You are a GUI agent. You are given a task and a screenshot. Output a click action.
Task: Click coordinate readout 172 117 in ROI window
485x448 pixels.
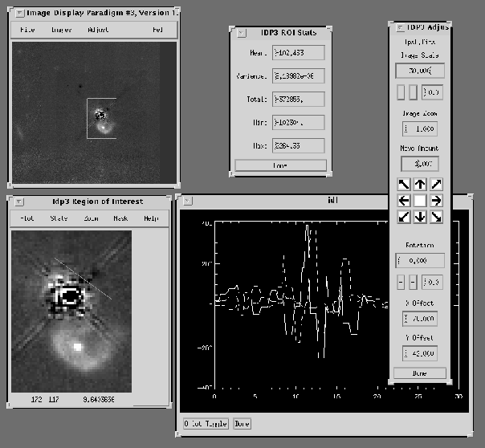point(45,400)
